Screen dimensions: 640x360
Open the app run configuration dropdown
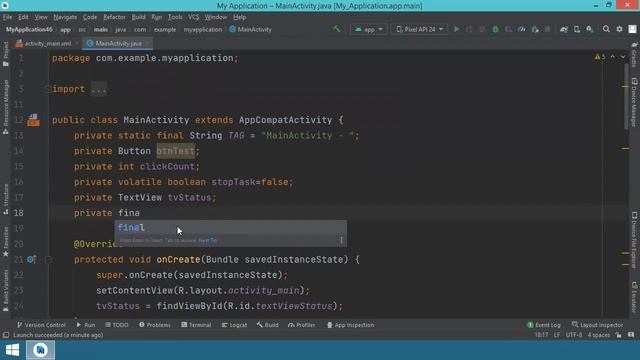pos(368,29)
